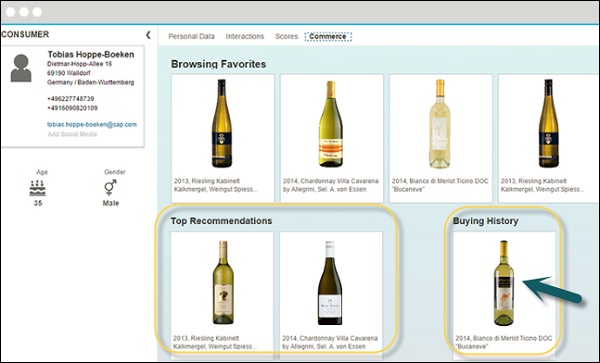Open Bianco di Merlot in Browsing Favorites
Screen dimensions: 600x363
(x=441, y=138)
